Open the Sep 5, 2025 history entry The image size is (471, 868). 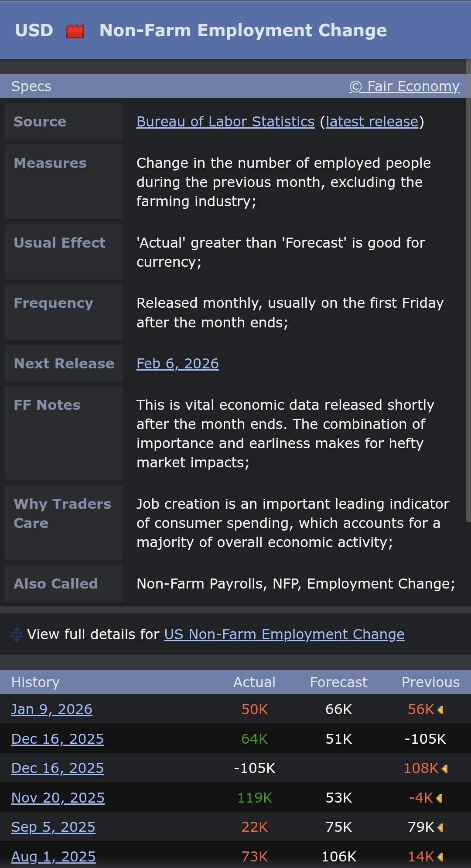coord(53,827)
